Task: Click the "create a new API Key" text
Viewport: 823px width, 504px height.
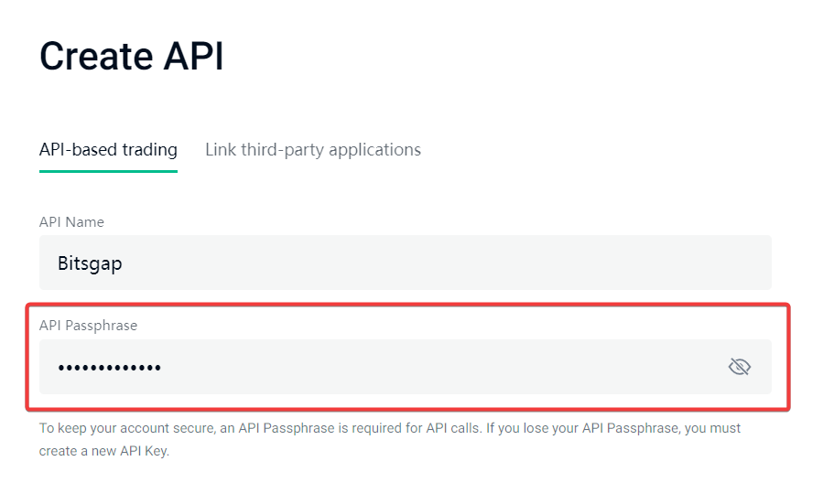Action: click(x=103, y=451)
